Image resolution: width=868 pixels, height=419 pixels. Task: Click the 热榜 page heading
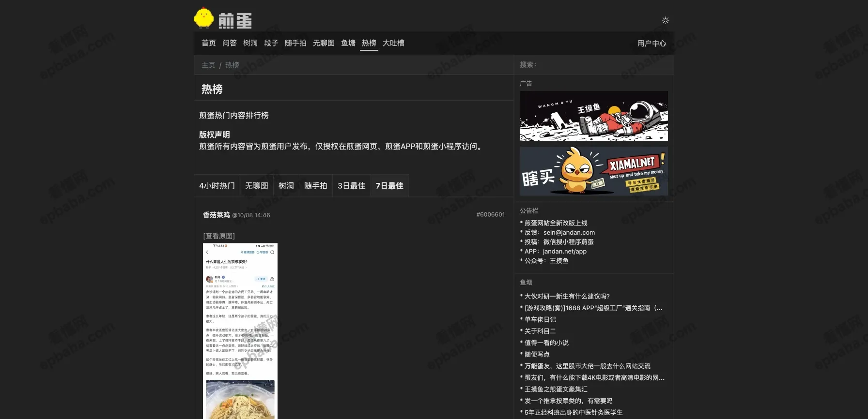[212, 89]
